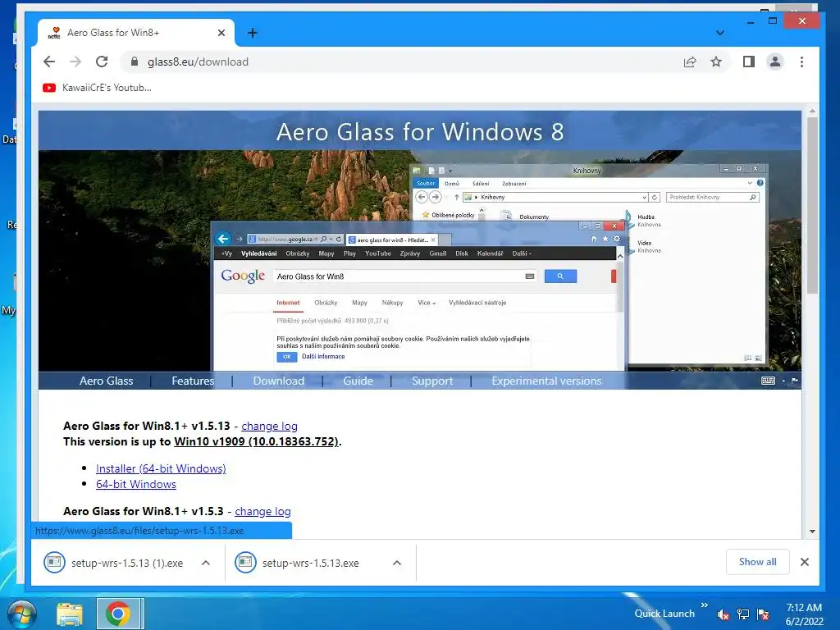Click the vertical scrollbar thumb

coord(812,206)
